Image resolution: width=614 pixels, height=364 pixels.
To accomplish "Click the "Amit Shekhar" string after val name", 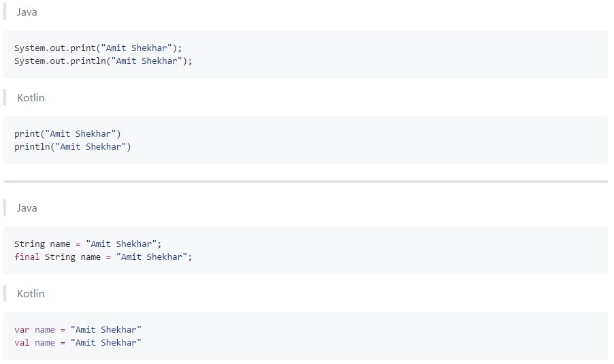I will (x=106, y=343).
